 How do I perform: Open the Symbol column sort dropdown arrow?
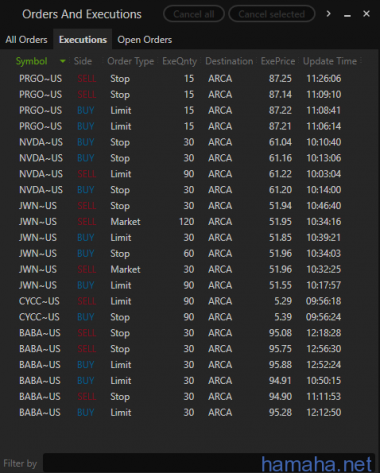[x=62, y=61]
